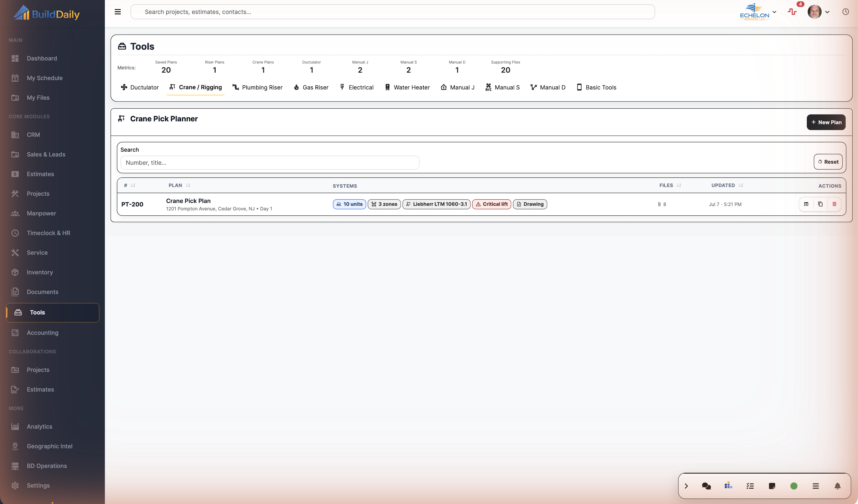Open the colored apps grid icon

728,485
